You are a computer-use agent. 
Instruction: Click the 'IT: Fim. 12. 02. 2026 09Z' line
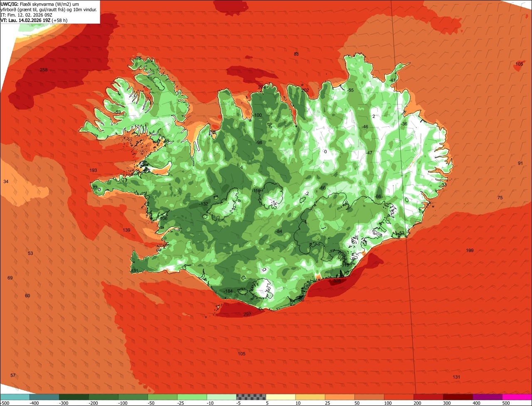(x=26, y=15)
